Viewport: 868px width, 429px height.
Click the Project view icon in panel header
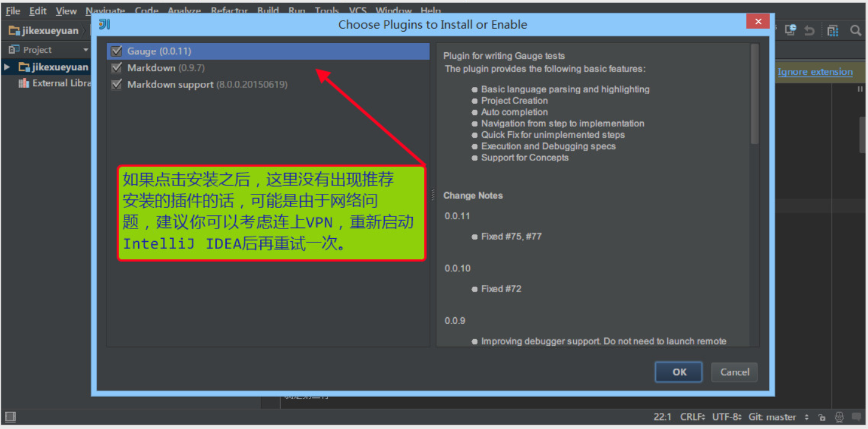click(14, 49)
